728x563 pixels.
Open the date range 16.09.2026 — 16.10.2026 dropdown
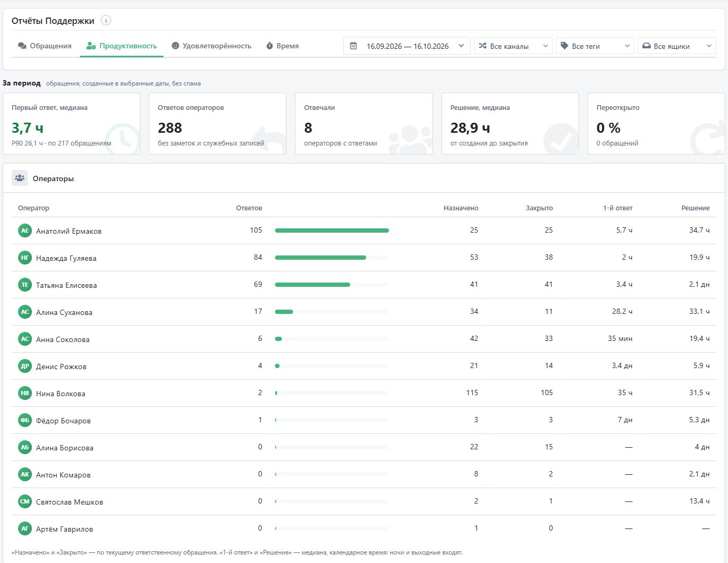point(407,46)
